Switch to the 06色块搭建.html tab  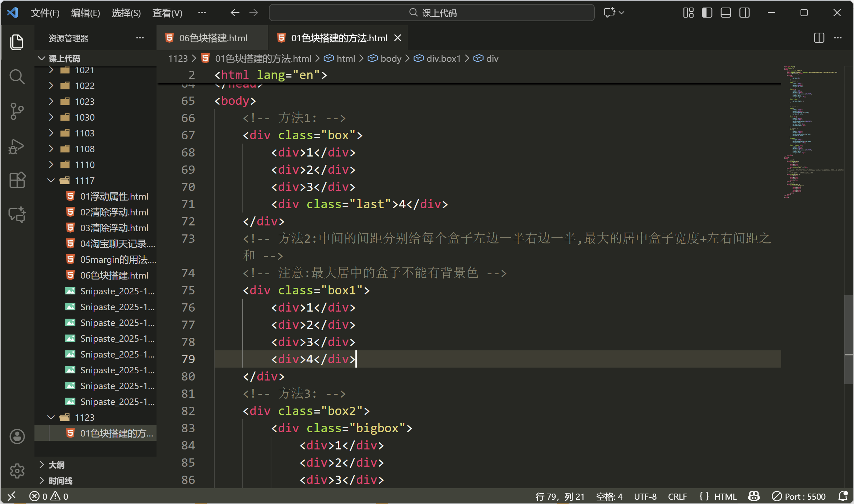coord(213,38)
